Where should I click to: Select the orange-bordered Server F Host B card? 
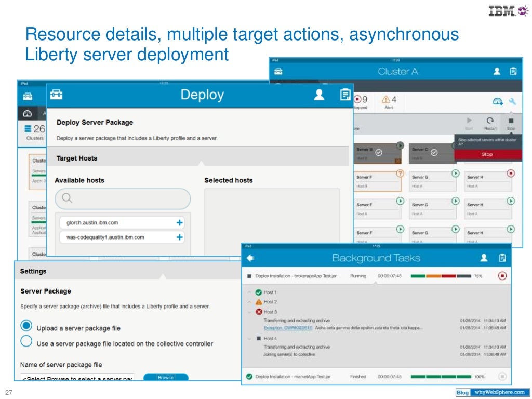click(x=378, y=181)
